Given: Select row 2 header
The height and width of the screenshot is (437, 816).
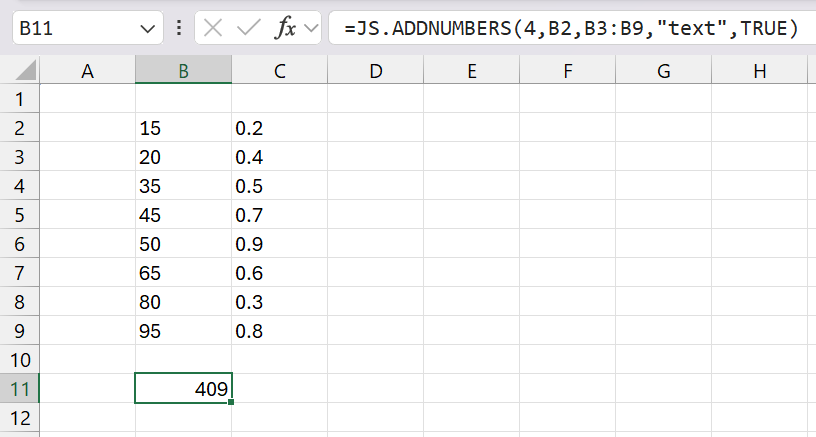Looking at the screenshot, I should [x=19, y=128].
